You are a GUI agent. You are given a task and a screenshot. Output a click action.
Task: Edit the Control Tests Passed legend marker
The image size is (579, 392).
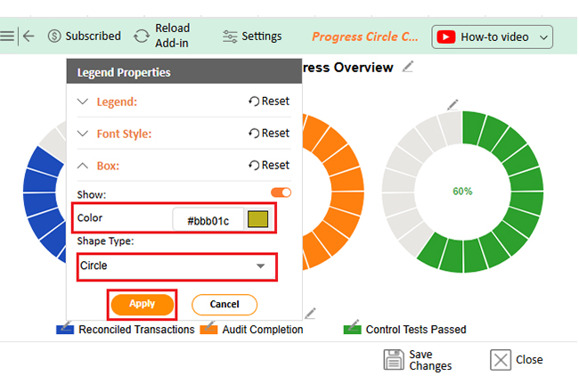pos(352,329)
